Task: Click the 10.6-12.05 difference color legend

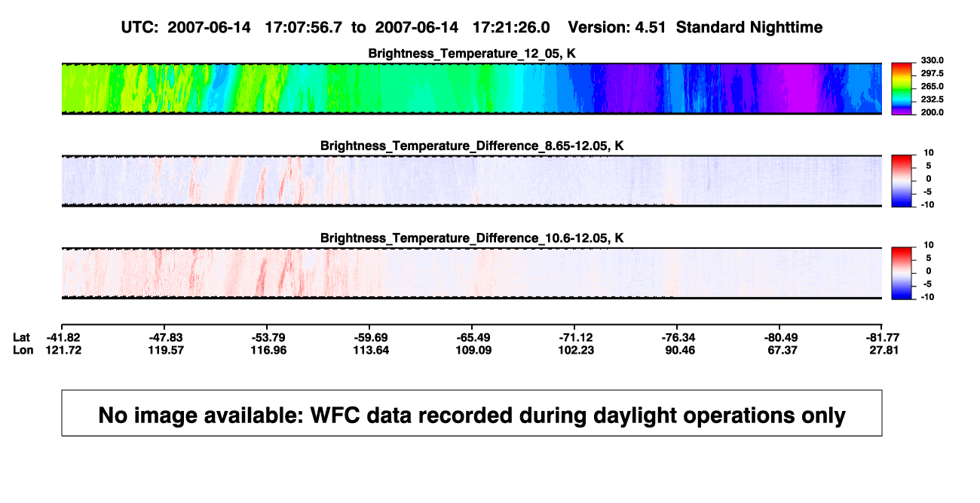Action: (903, 274)
